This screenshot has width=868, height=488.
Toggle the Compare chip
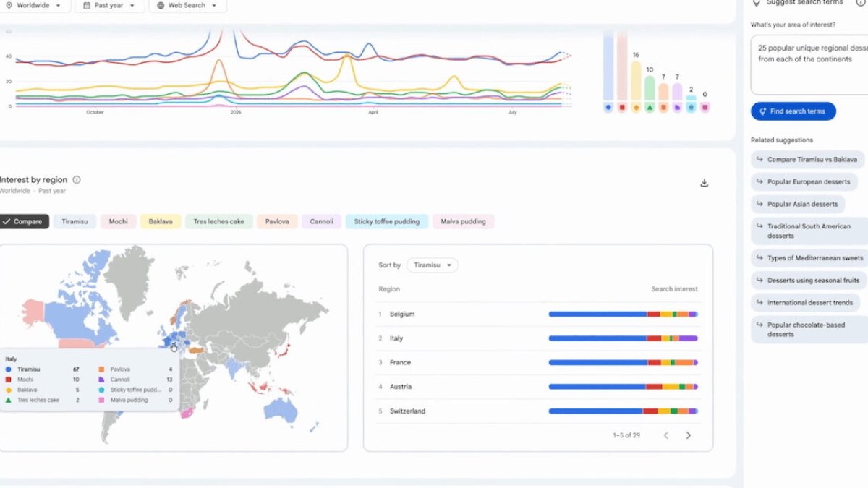pos(23,221)
